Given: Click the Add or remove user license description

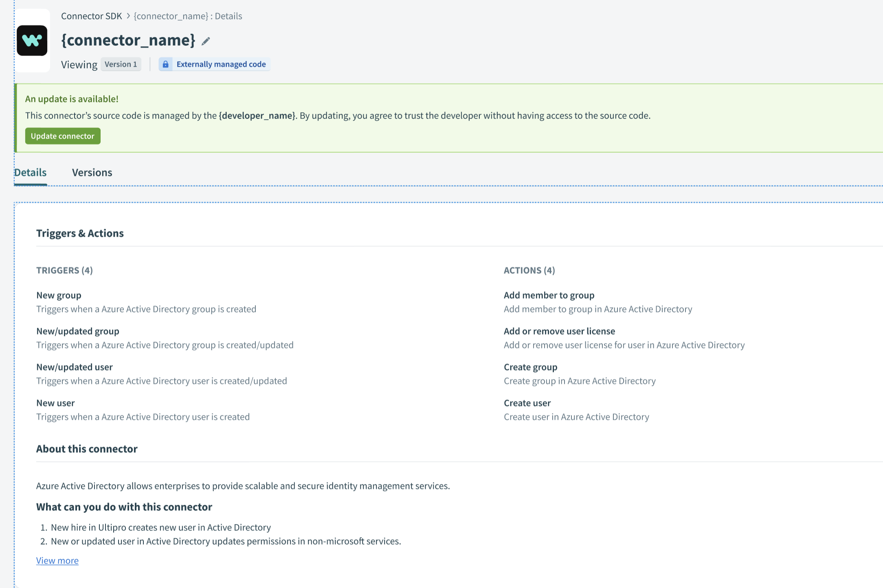Looking at the screenshot, I should pyautogui.click(x=624, y=345).
